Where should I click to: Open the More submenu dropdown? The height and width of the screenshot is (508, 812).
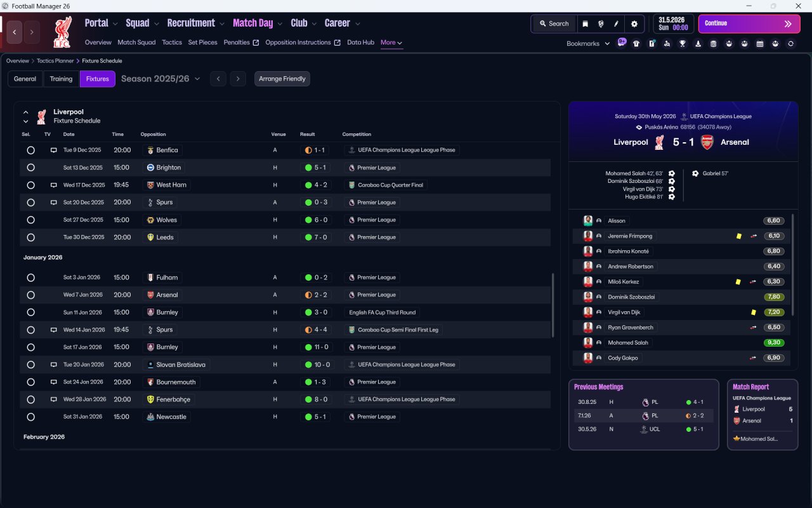pos(391,43)
